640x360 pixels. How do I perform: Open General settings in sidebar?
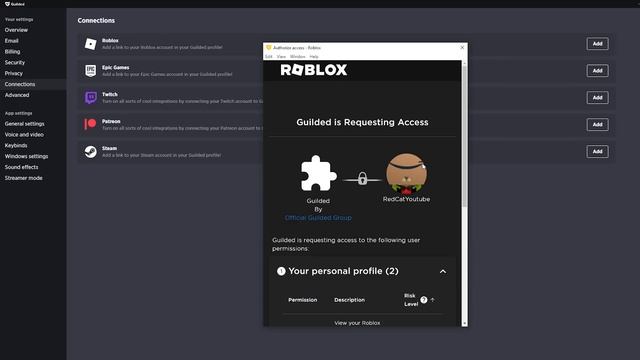(x=24, y=124)
